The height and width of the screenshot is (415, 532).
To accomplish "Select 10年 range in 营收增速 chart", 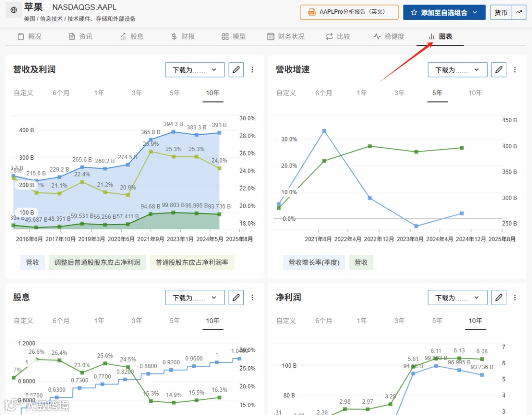I will pos(475,93).
